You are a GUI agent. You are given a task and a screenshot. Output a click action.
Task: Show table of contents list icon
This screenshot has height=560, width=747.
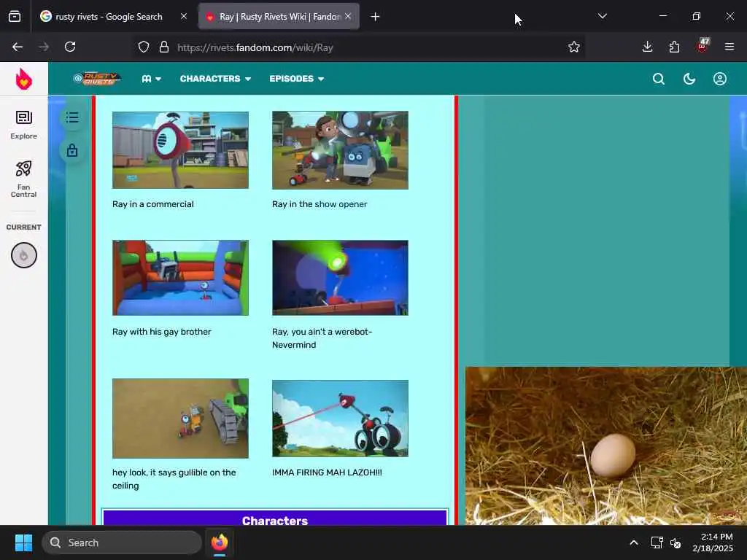(72, 117)
